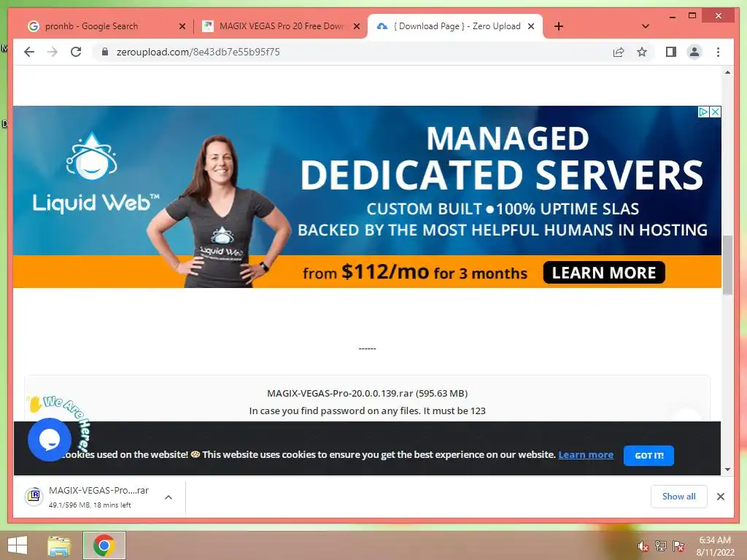Screen dimensions: 747x560
Task: Open File Explorer from the taskbar
Action: [x=59, y=545]
